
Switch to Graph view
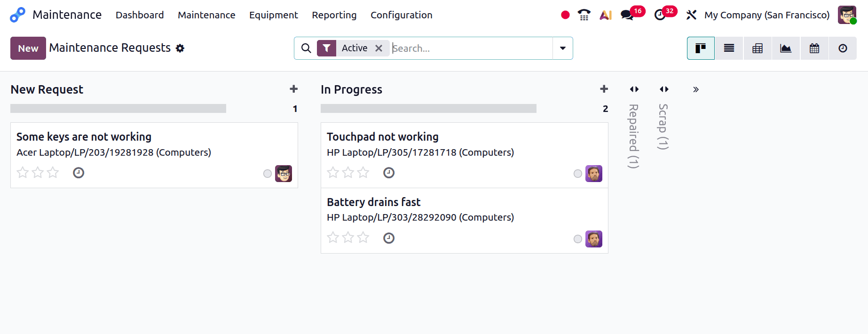click(x=786, y=48)
